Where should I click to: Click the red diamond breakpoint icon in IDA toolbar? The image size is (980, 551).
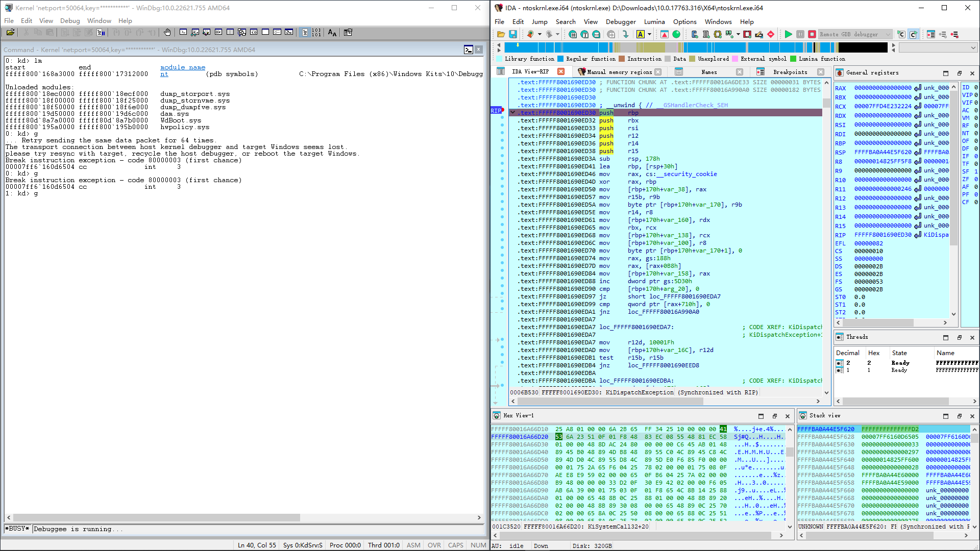(x=771, y=34)
